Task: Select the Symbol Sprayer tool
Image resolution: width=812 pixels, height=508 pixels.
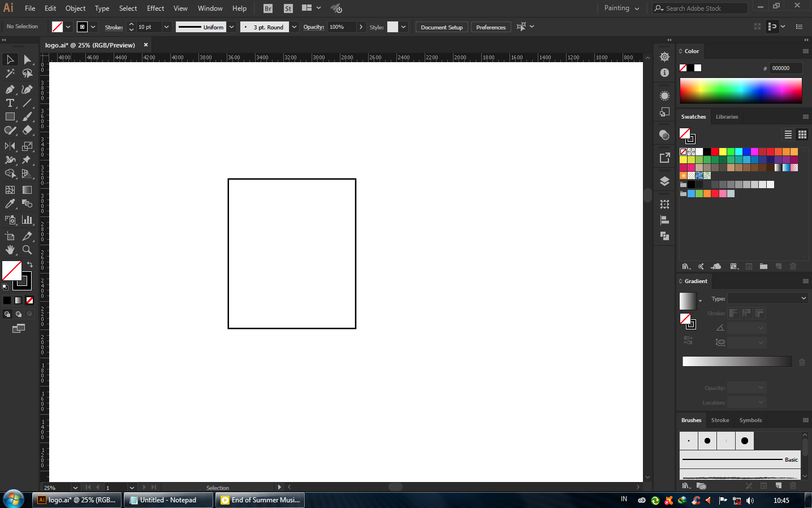Action: (x=10, y=220)
